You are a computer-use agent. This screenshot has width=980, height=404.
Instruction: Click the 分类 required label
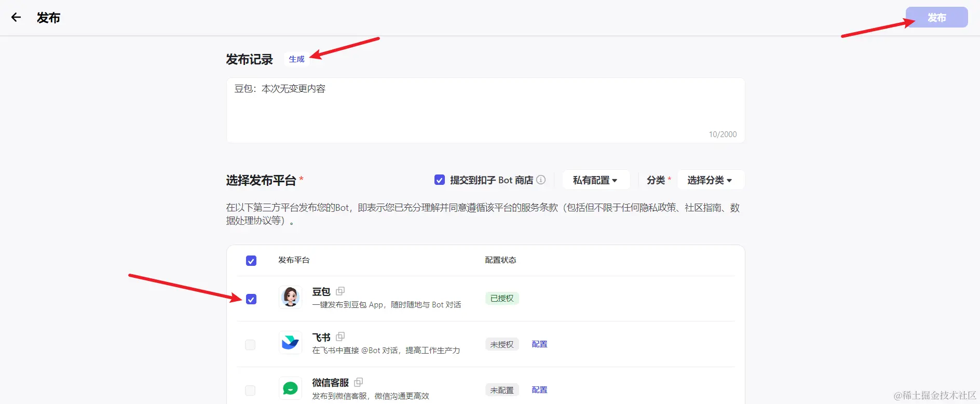(656, 180)
